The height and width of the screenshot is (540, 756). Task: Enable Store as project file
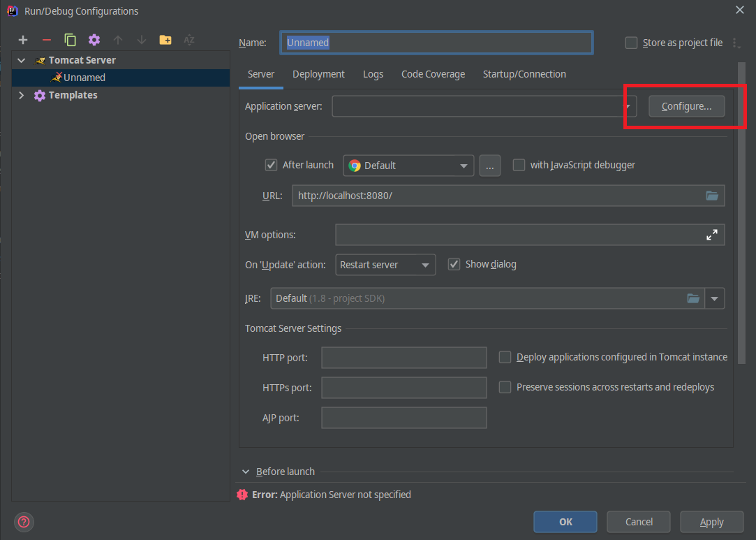(631, 43)
